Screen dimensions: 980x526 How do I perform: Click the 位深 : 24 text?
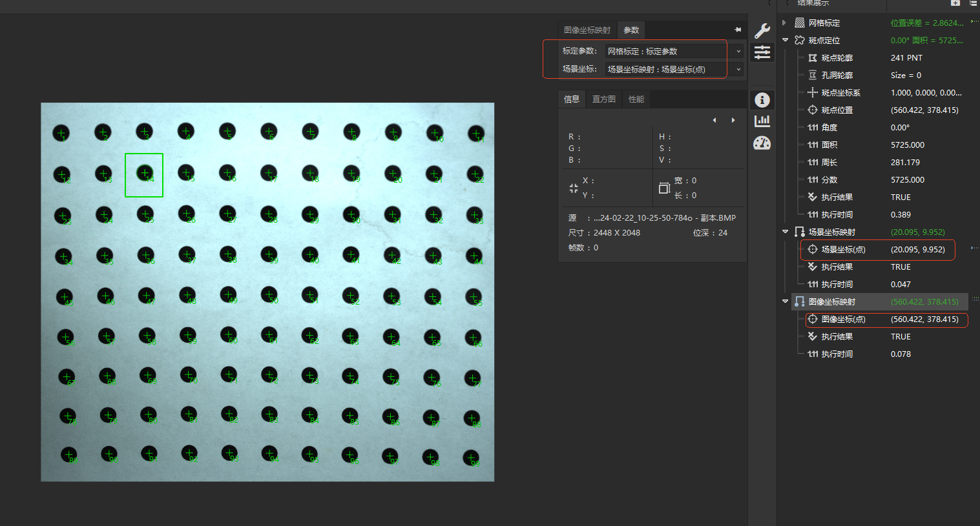710,232
